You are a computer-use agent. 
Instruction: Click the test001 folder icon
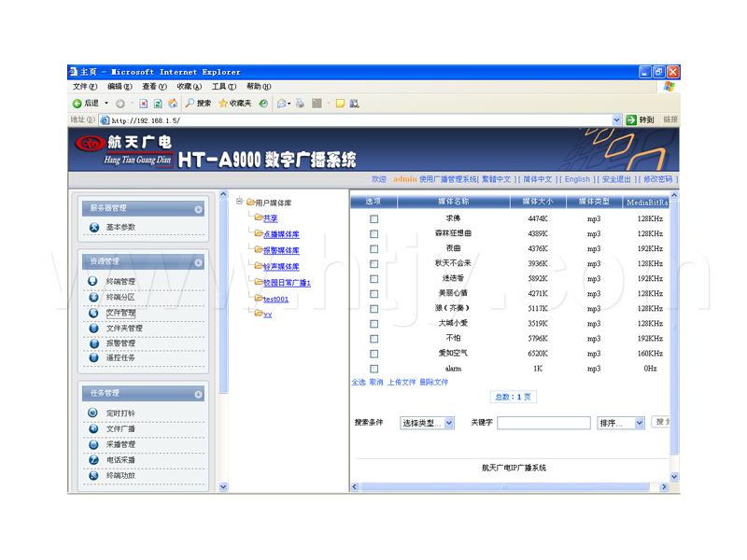pos(259,298)
